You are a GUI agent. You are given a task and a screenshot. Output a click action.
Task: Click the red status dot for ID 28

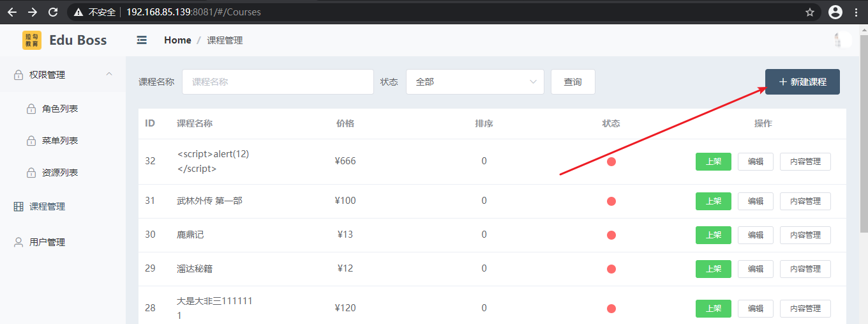(611, 309)
